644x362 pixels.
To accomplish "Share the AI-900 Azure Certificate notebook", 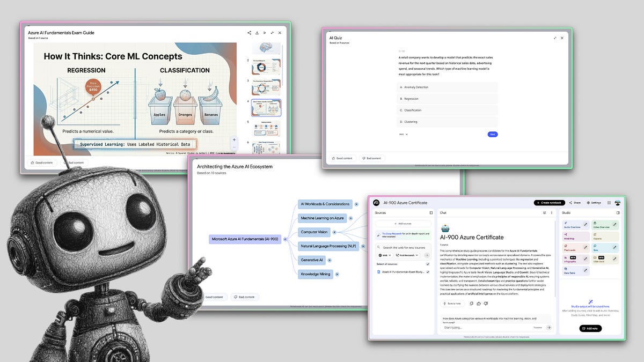I will 575,203.
